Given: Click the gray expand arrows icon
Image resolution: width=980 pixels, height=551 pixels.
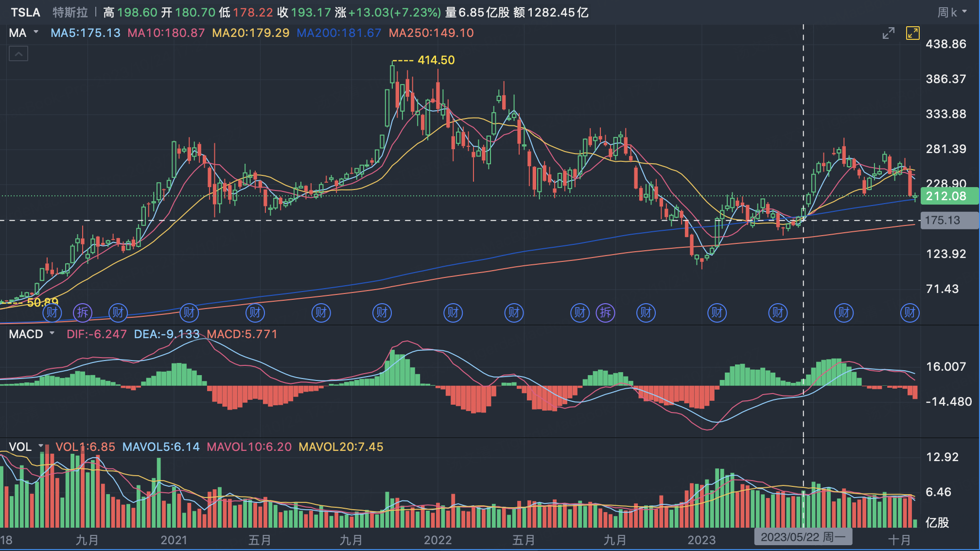Looking at the screenshot, I should tap(888, 33).
